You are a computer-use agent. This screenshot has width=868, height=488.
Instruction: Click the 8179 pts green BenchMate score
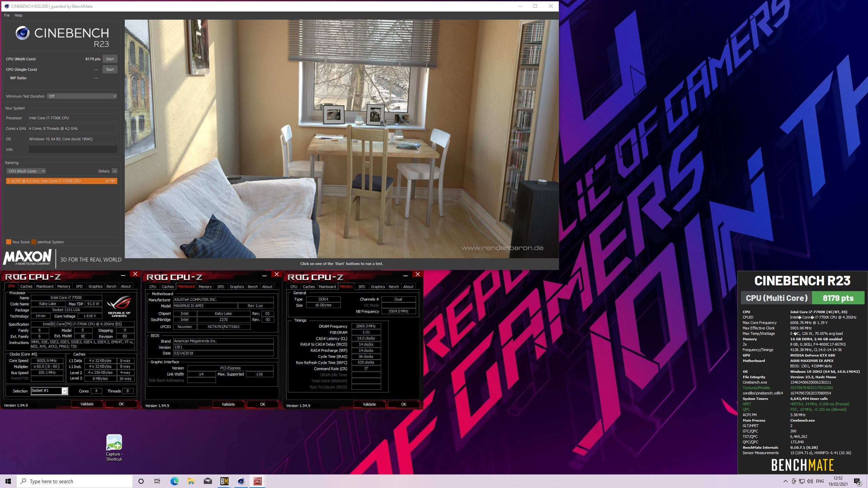(x=838, y=298)
